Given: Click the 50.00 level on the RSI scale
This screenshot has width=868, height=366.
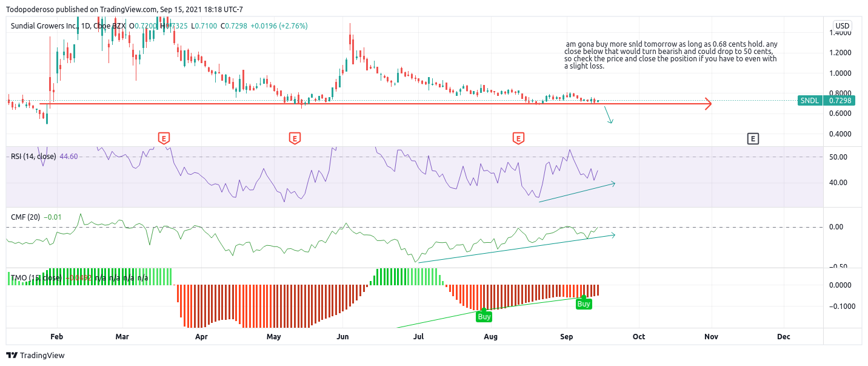Looking at the screenshot, I should click(x=837, y=157).
